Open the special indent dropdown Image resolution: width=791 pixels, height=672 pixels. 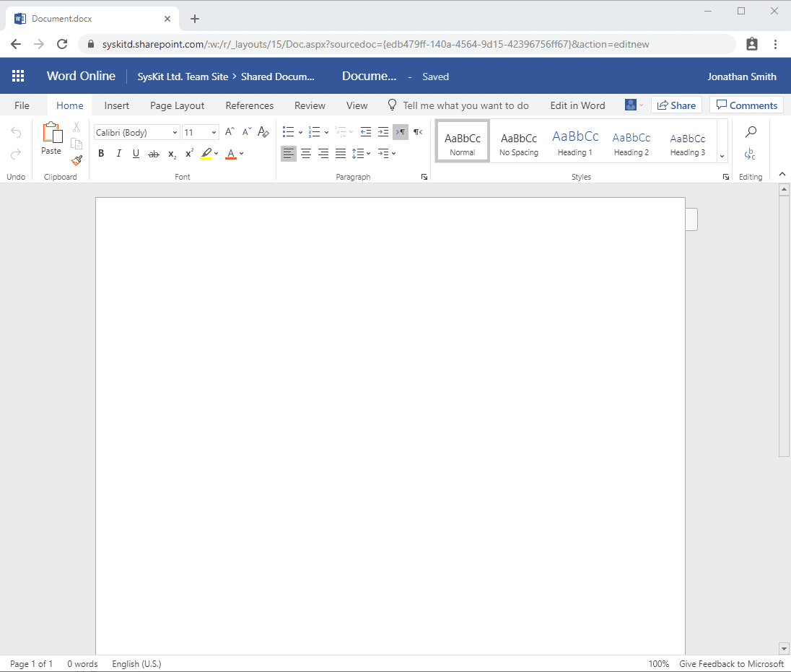point(387,153)
